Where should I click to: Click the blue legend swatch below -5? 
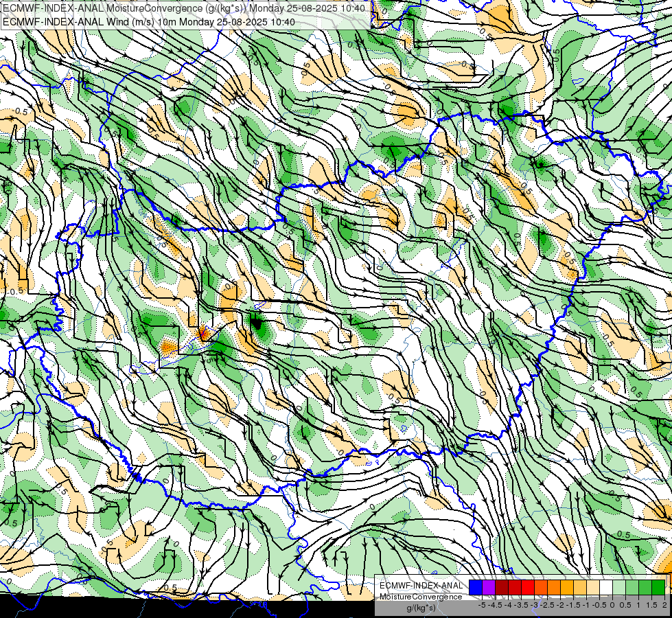pyautogui.click(x=476, y=587)
